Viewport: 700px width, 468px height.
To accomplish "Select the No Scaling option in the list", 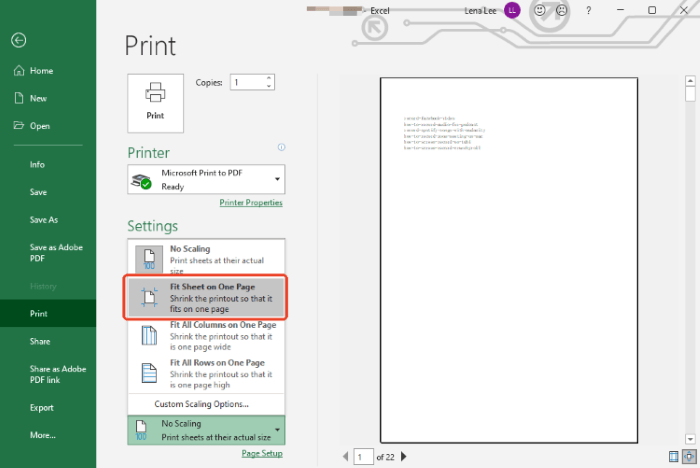I will [206, 258].
